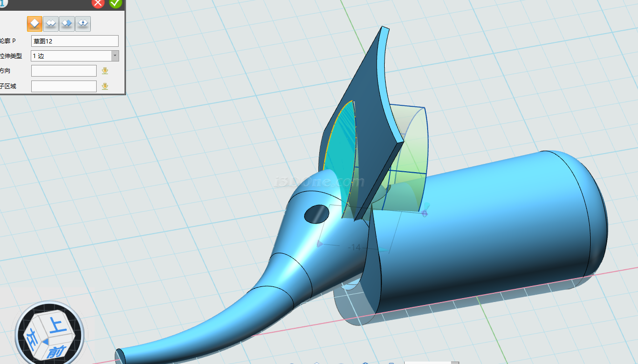The width and height of the screenshot is (638, 364).
Task: Click the 上 face of the view cube
Action: [58, 326]
